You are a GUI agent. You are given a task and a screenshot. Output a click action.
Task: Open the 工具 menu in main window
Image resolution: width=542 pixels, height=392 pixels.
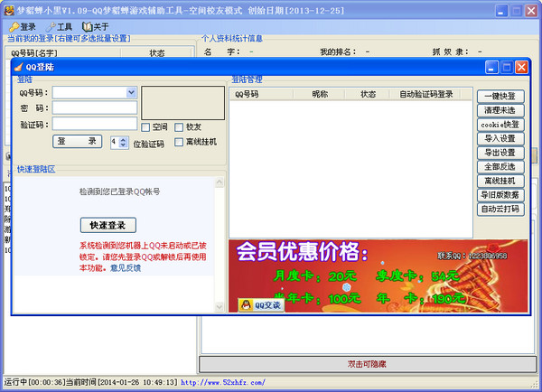(59, 26)
